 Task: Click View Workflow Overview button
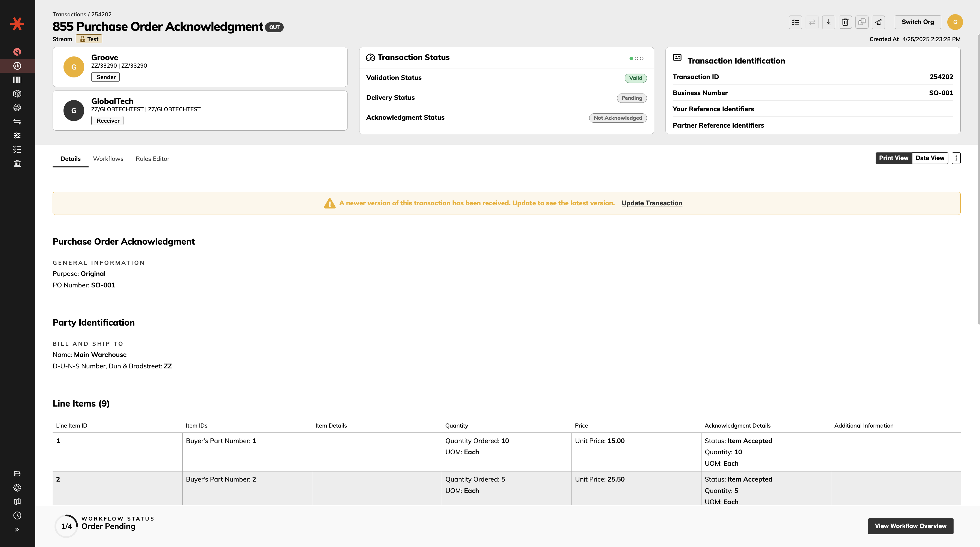tap(911, 526)
